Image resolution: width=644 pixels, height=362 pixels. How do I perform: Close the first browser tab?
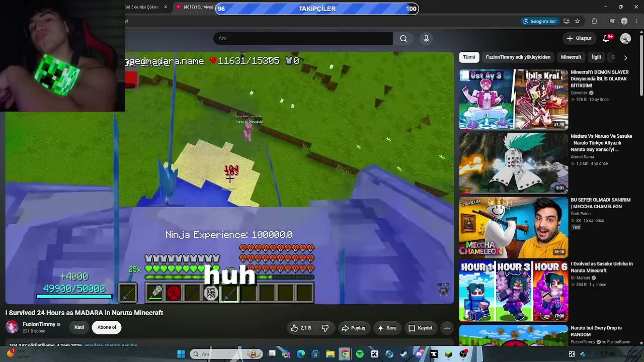166,7
